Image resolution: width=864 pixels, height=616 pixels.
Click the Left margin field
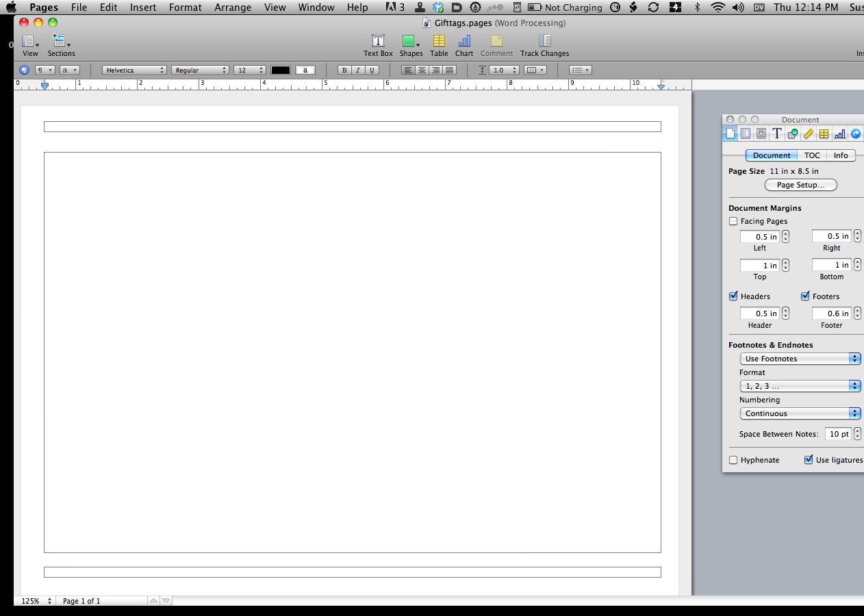[x=760, y=237]
